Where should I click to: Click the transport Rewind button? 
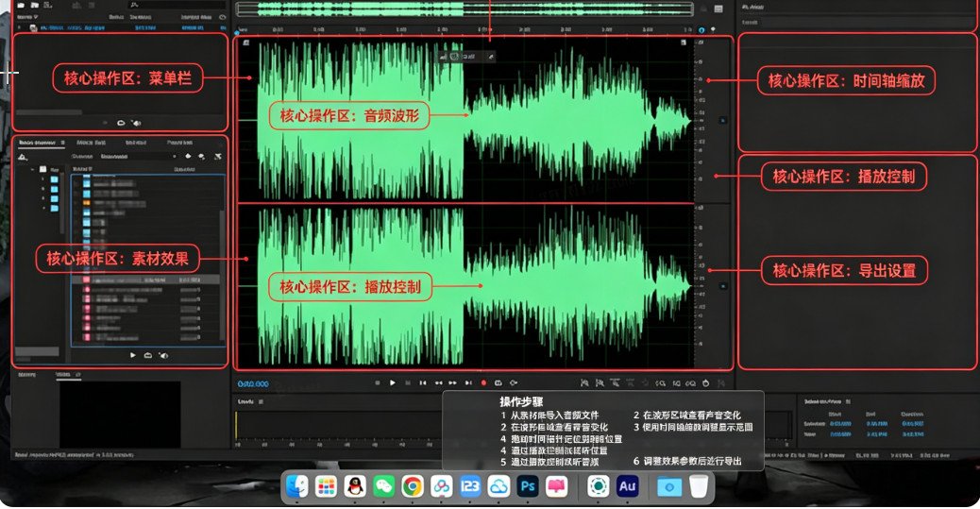click(x=439, y=382)
